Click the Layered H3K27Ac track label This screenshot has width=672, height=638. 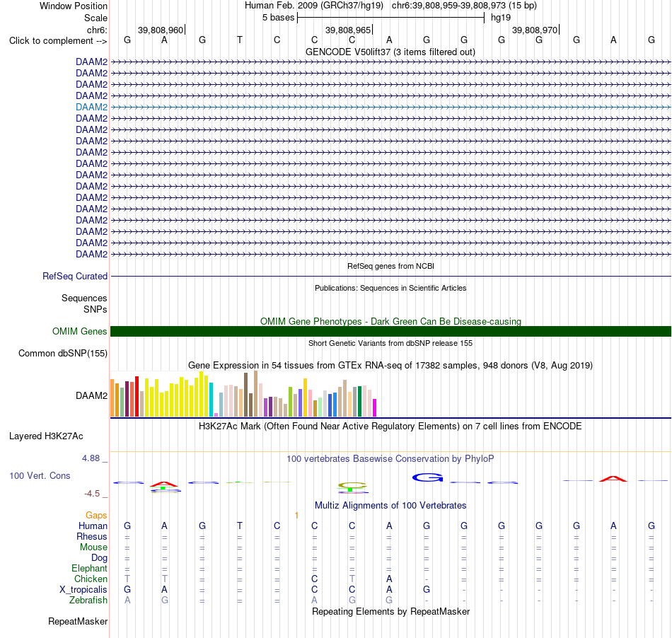pos(46,436)
